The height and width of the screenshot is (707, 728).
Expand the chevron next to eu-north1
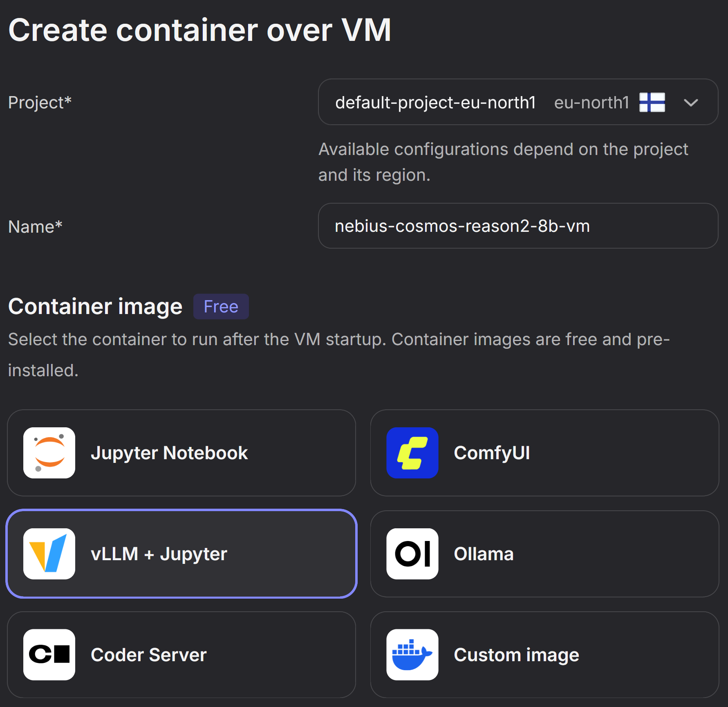point(691,103)
